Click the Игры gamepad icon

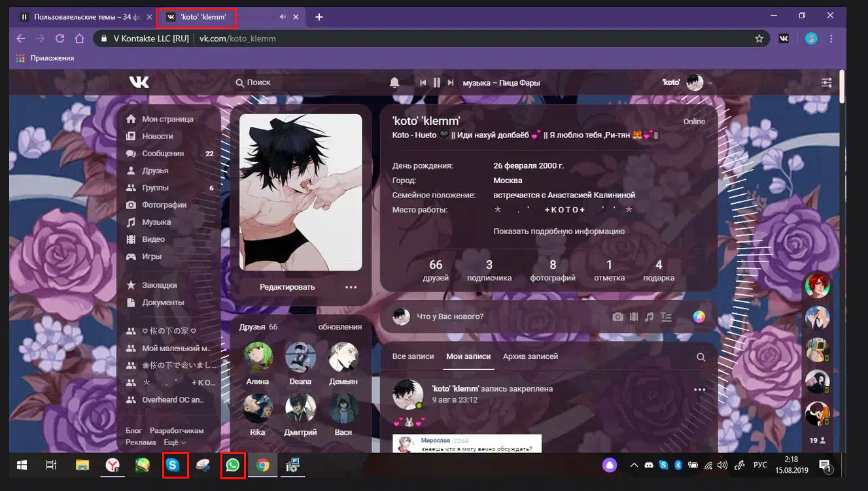coord(131,256)
